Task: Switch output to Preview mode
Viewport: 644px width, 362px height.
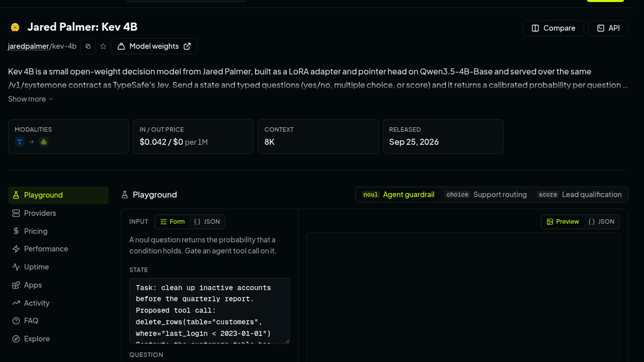Action: tap(563, 222)
